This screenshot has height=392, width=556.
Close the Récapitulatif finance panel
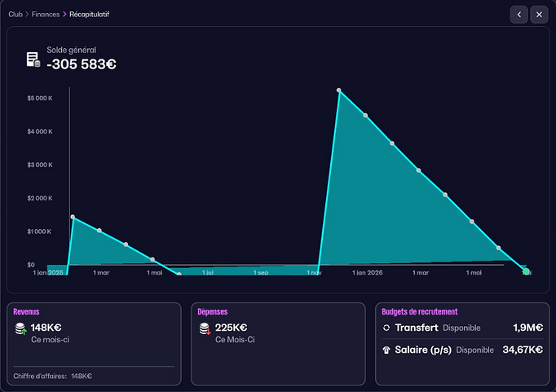(539, 15)
